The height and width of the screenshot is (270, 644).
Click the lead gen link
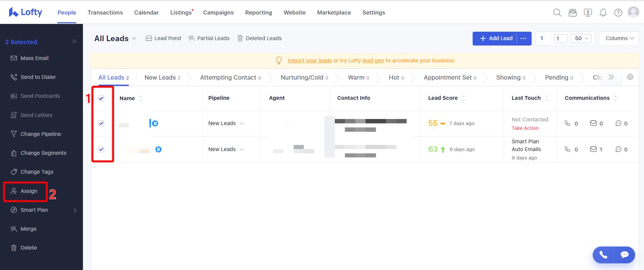(x=373, y=61)
